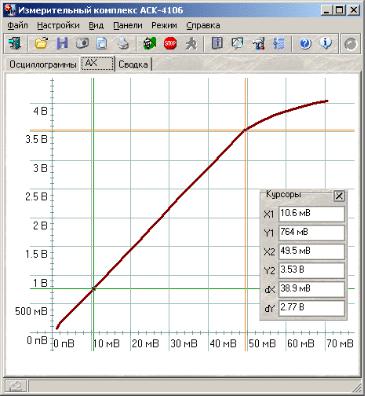Image resolution: width=365 pixels, height=396 pixels.
Task: Click the X2 field showing 49.5 мВ
Action: point(311,252)
